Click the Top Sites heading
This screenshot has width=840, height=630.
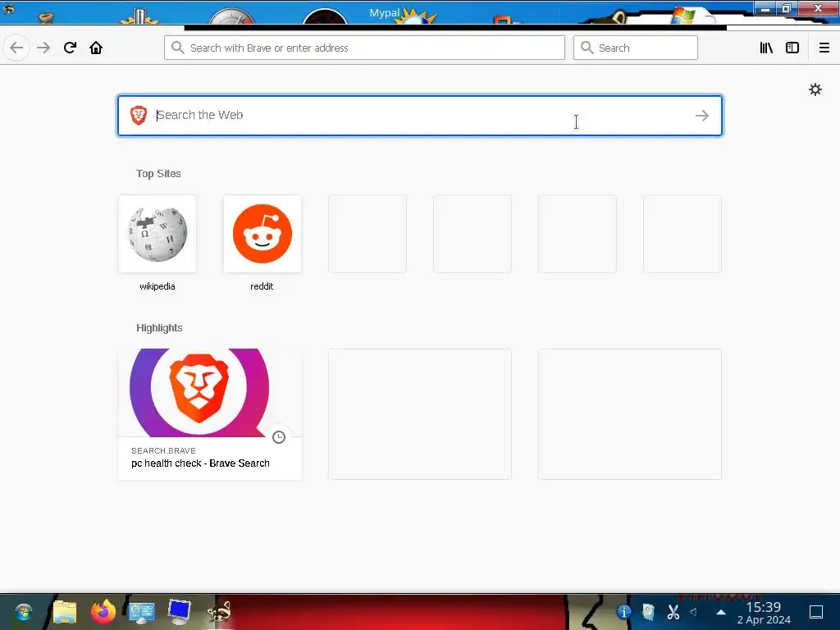point(158,174)
